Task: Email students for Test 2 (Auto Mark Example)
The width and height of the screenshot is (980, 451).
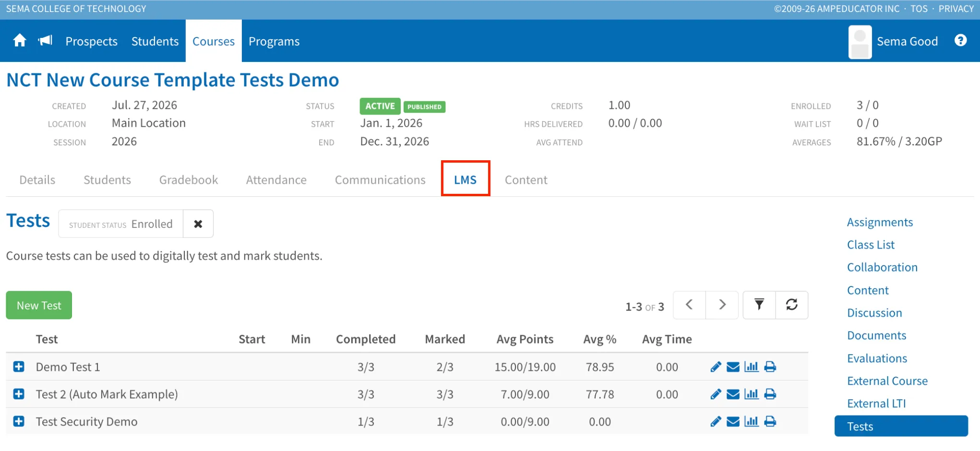Action: tap(733, 394)
